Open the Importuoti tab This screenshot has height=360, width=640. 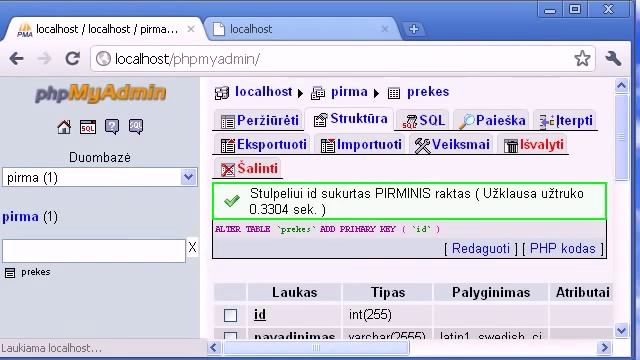tap(360, 145)
